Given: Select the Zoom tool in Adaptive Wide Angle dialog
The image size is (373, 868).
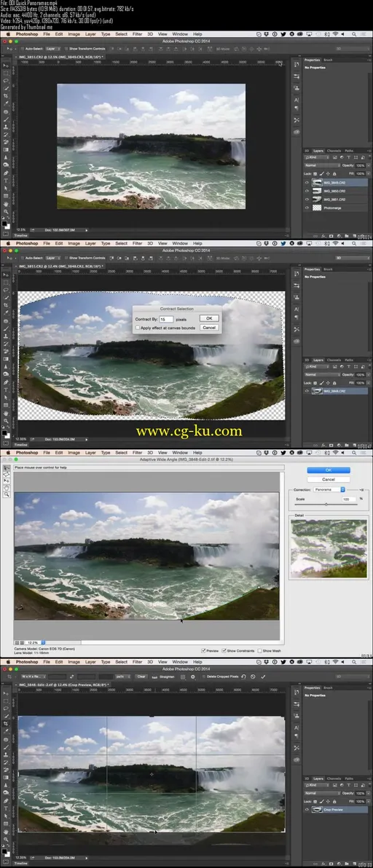Looking at the screenshot, I should 7,494.
